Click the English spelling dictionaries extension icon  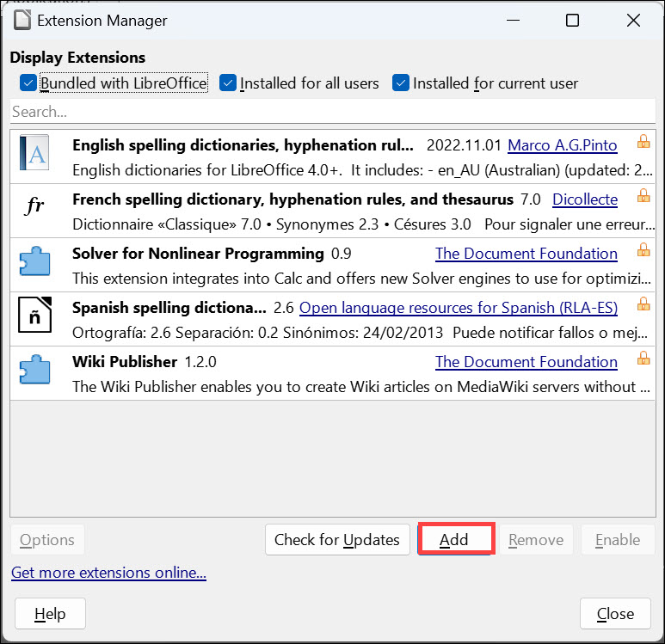tap(34, 156)
